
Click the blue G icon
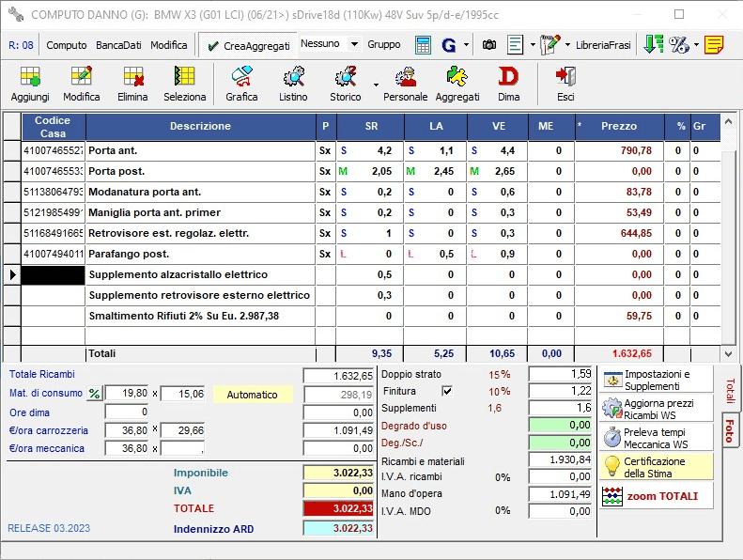coord(448,45)
